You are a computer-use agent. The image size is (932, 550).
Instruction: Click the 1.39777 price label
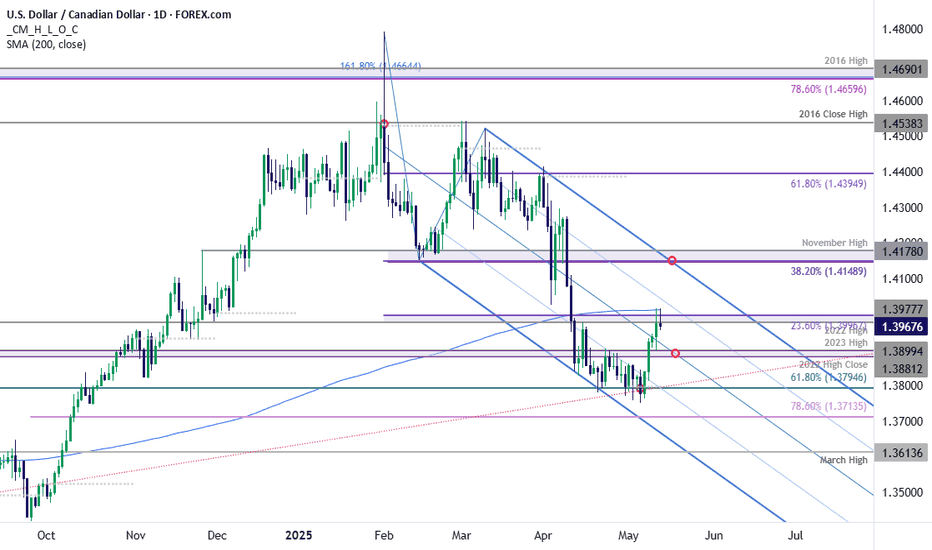point(902,309)
